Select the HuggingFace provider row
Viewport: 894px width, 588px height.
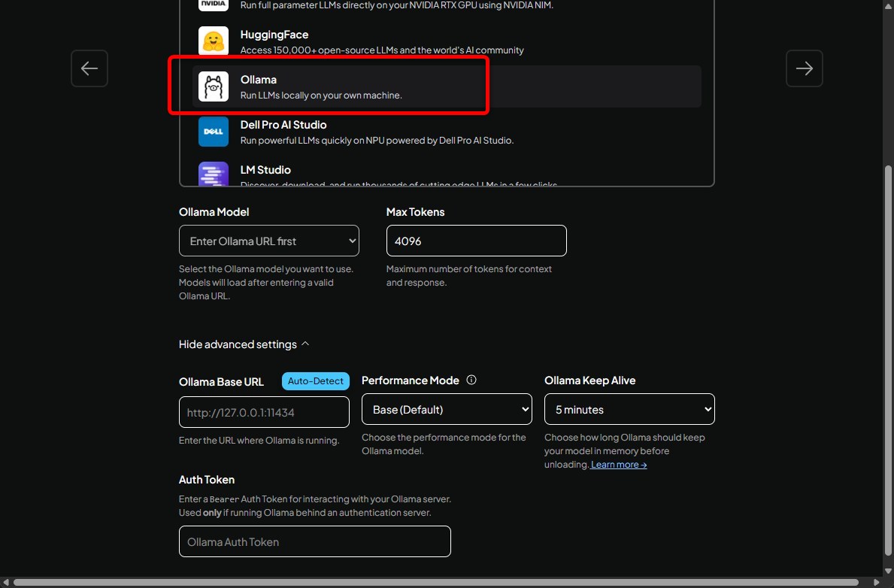[447, 41]
